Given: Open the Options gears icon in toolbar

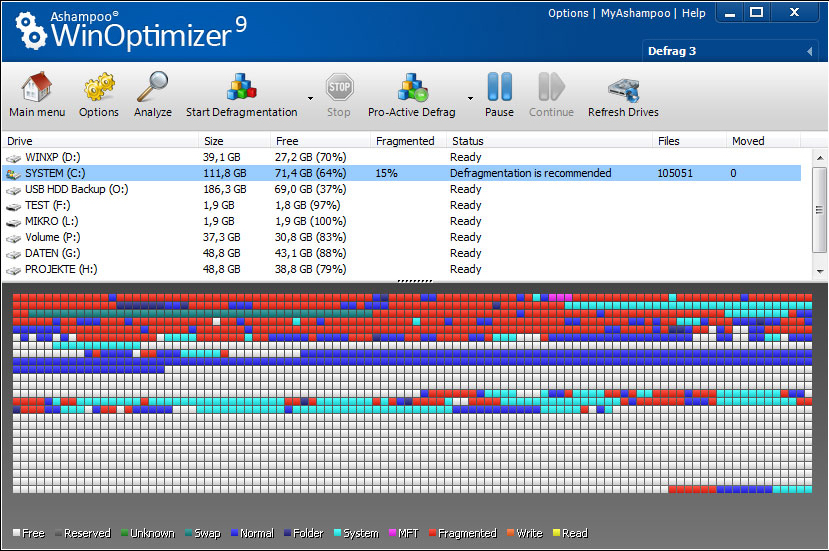Looking at the screenshot, I should coord(99,88).
